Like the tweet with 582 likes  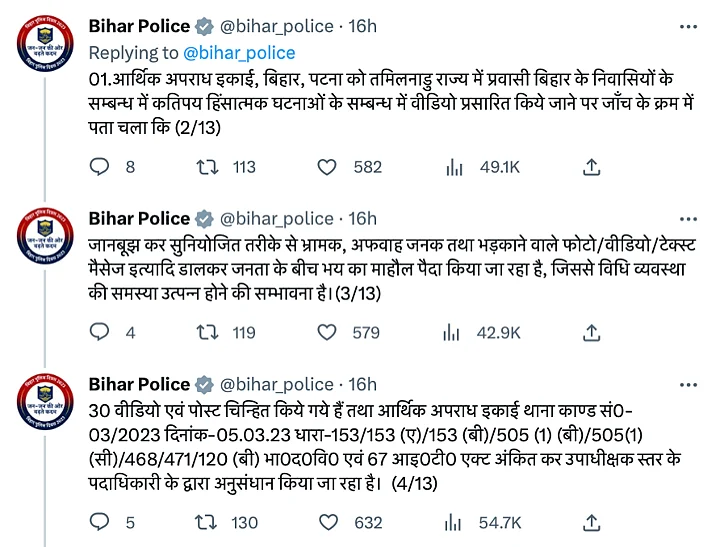(326, 168)
